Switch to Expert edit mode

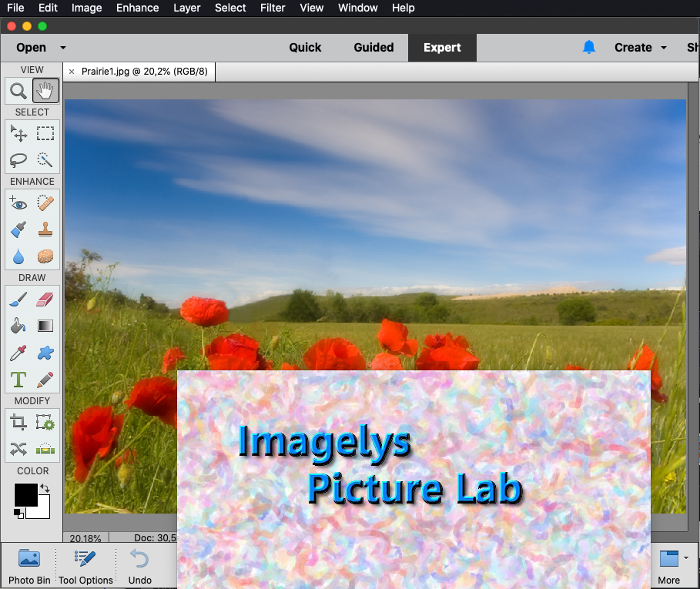[442, 47]
